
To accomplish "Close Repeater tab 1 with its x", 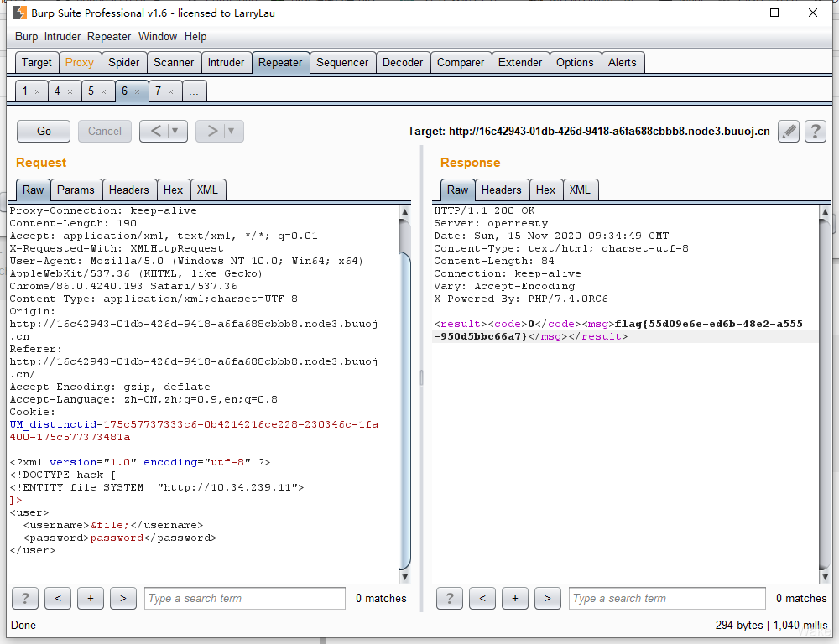I will click(38, 92).
